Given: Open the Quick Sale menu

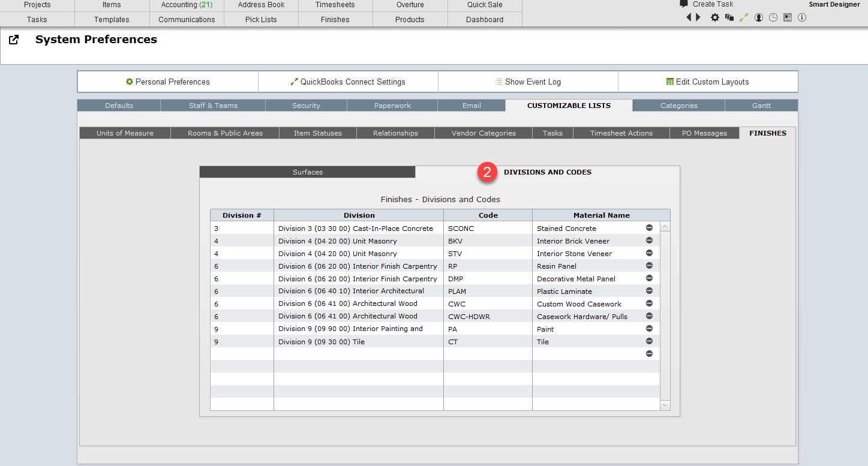Looking at the screenshot, I should click(x=485, y=5).
